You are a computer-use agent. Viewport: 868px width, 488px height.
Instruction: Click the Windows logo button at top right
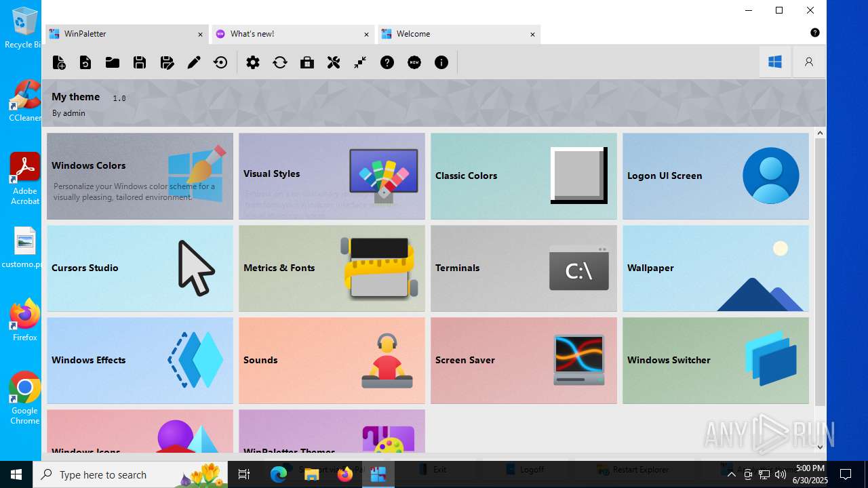(x=775, y=62)
